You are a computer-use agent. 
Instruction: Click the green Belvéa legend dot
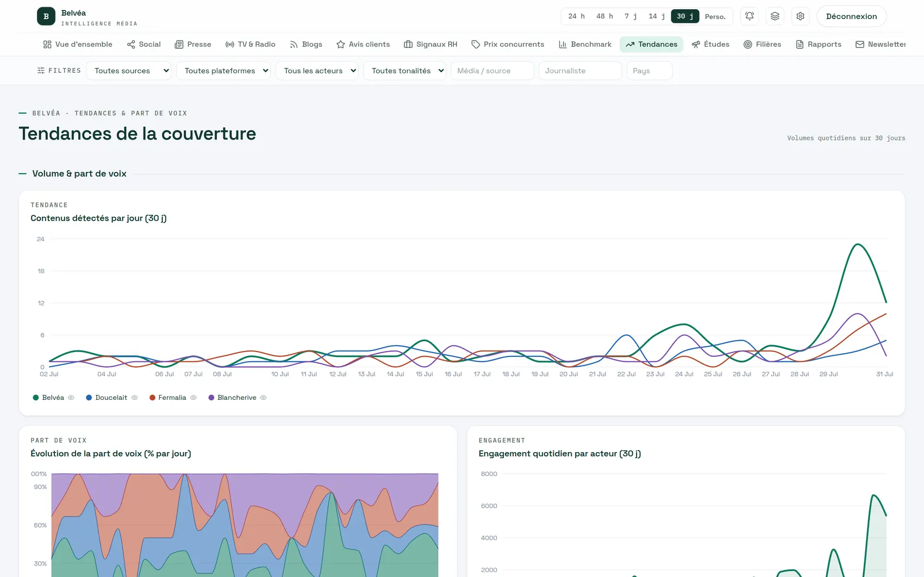point(36,398)
